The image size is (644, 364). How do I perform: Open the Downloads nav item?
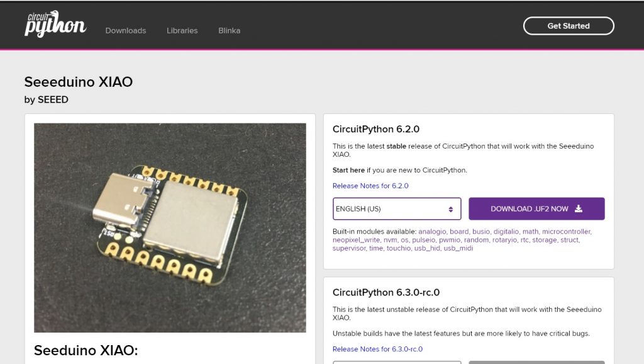pos(126,30)
